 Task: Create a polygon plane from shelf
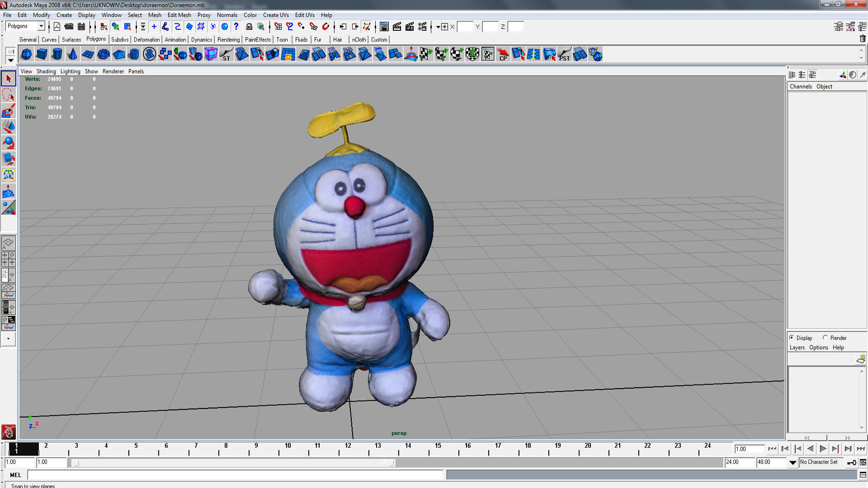[x=88, y=55]
